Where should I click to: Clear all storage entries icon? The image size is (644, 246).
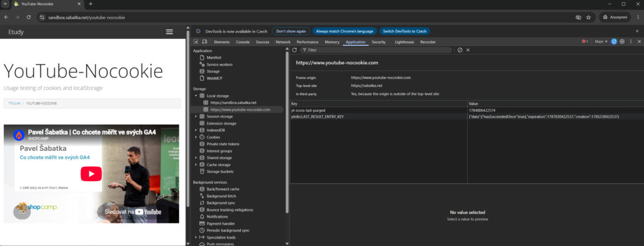tap(460, 50)
